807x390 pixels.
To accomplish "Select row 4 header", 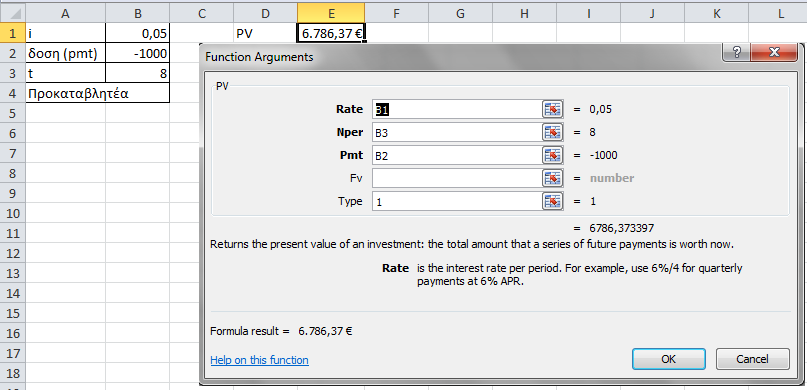I will pyautogui.click(x=13, y=93).
